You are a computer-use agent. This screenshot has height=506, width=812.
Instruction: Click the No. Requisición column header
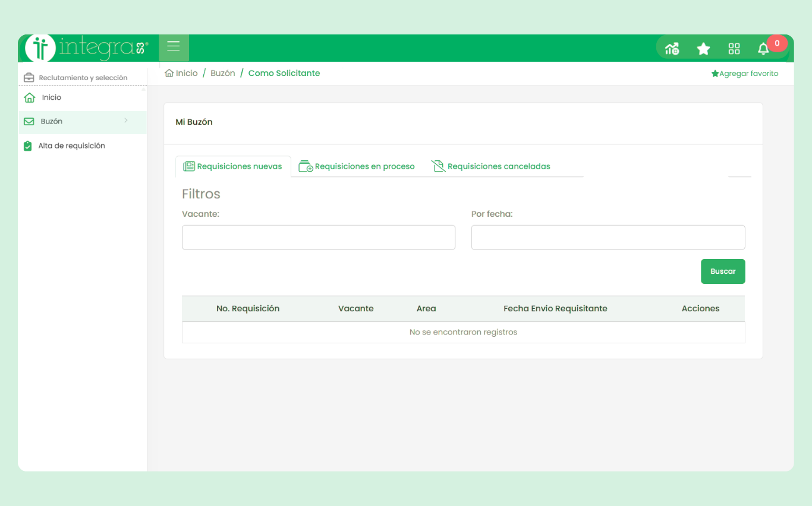[x=248, y=309]
